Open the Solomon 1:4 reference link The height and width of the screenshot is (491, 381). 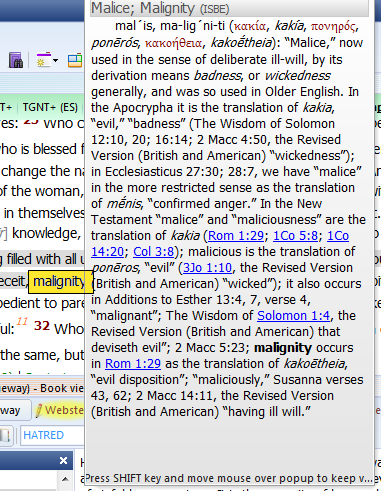pos(293,316)
